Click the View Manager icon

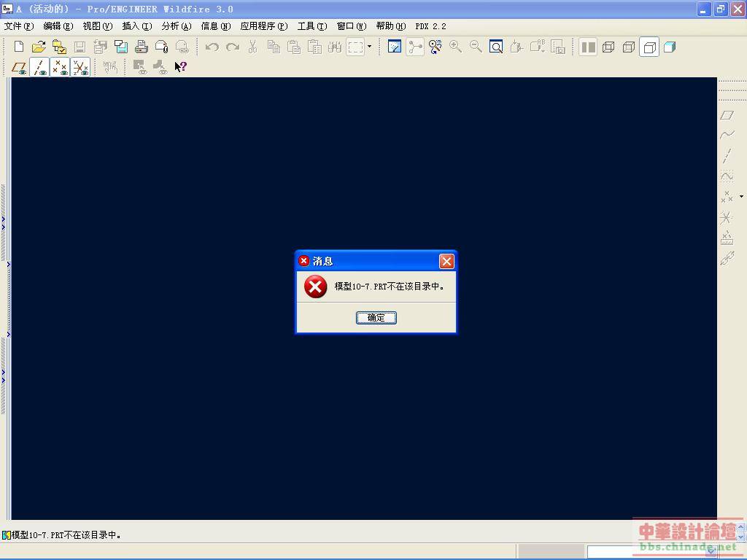click(557, 47)
